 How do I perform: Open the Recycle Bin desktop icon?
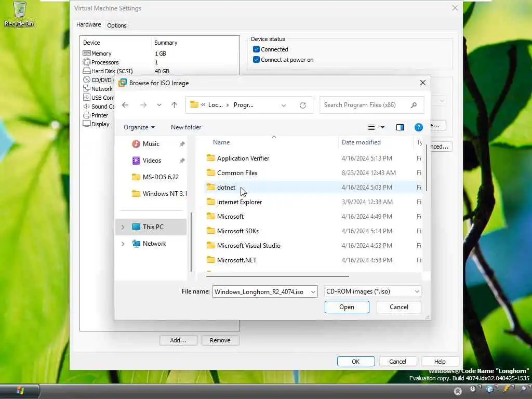click(19, 14)
